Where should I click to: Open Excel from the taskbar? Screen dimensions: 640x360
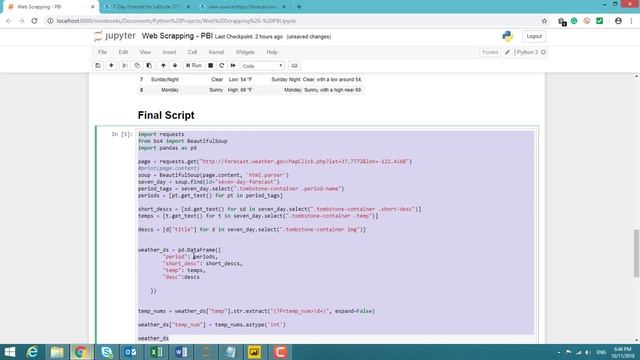[156, 352]
